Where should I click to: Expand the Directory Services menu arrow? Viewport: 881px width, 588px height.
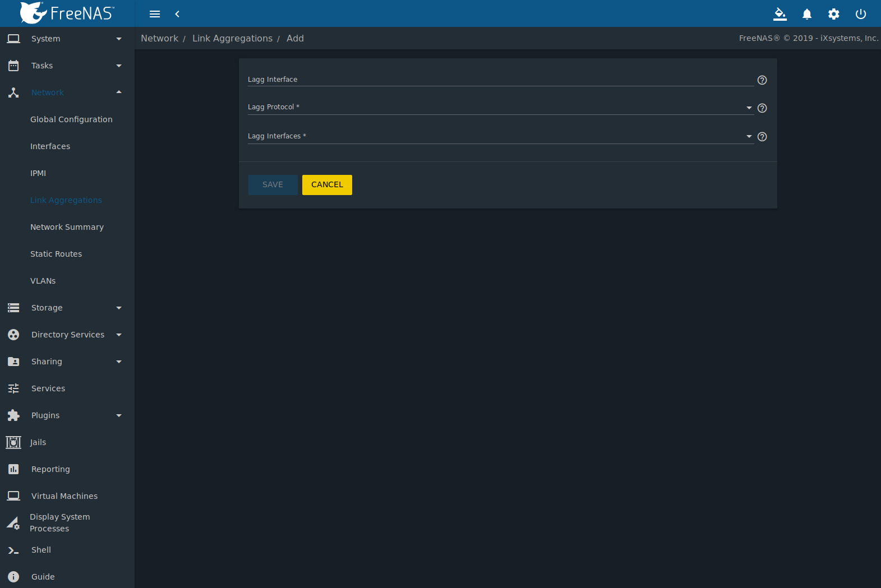[x=119, y=335]
